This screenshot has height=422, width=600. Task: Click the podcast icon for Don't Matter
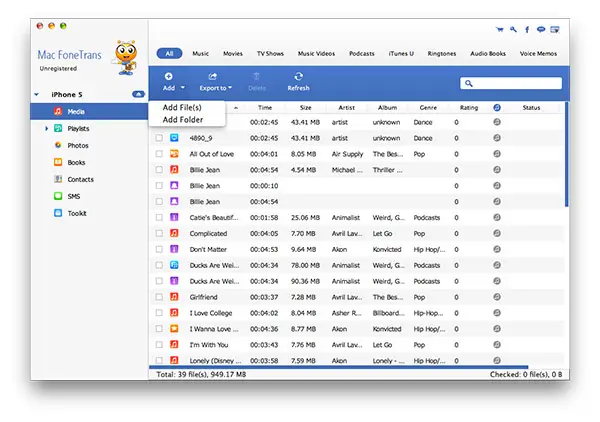coord(174,249)
